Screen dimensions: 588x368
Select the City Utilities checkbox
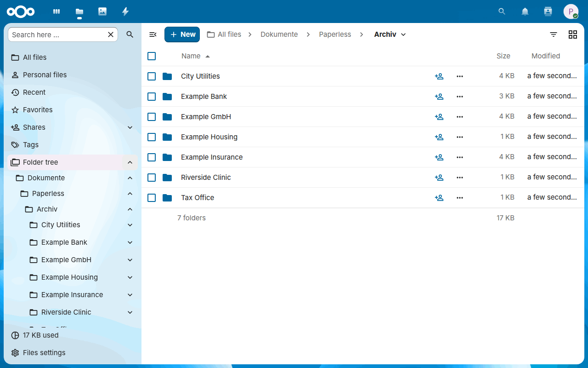152,76
